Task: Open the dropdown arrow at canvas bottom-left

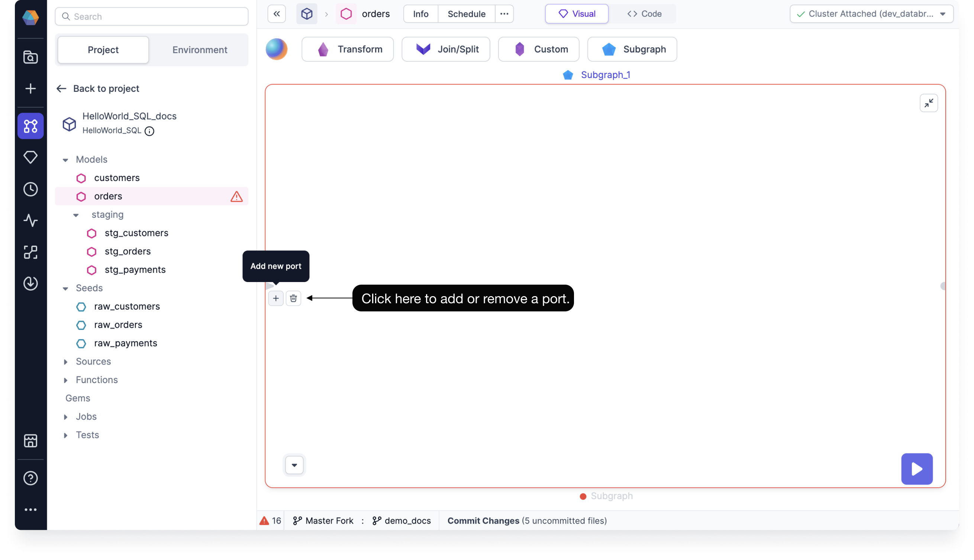Action: (x=294, y=465)
